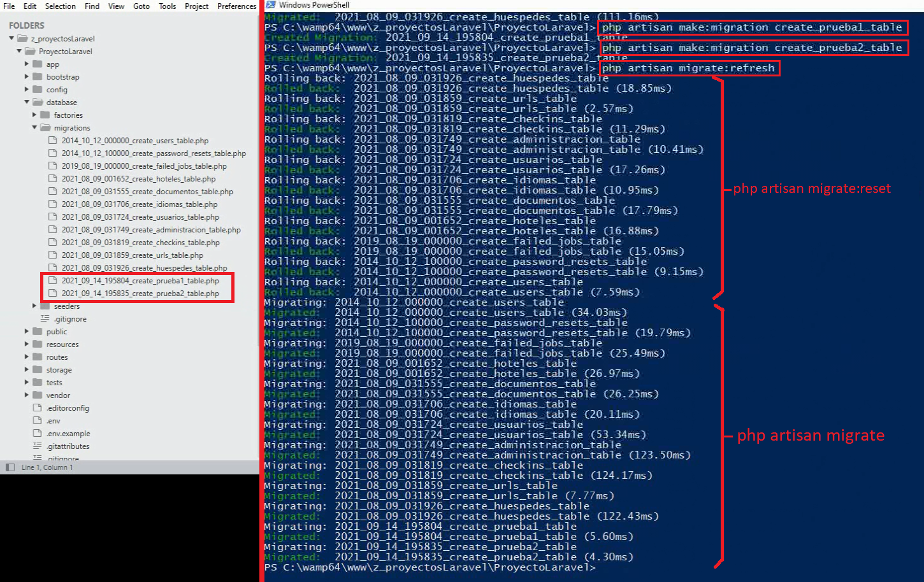The height and width of the screenshot is (582, 924).
Task: Open the Goto menu
Action: pyautogui.click(x=141, y=6)
